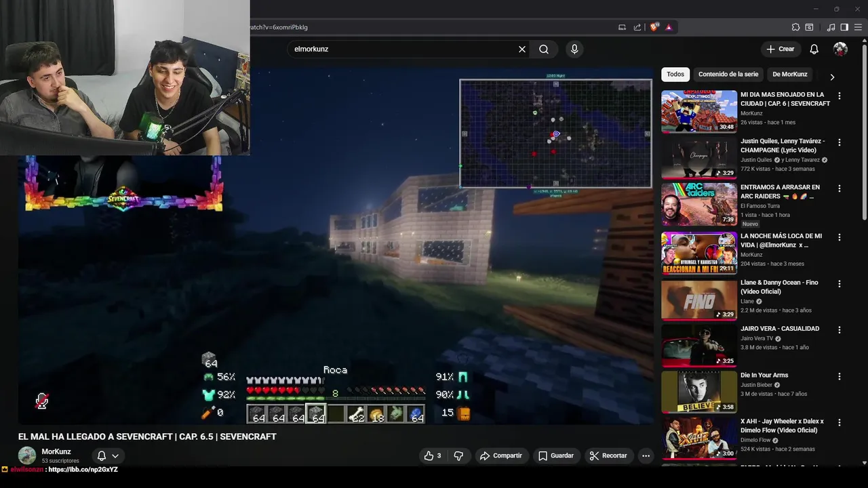Viewport: 868px width, 488px height.
Task: Click subscription bell next to MorKunz
Action: [101, 456]
